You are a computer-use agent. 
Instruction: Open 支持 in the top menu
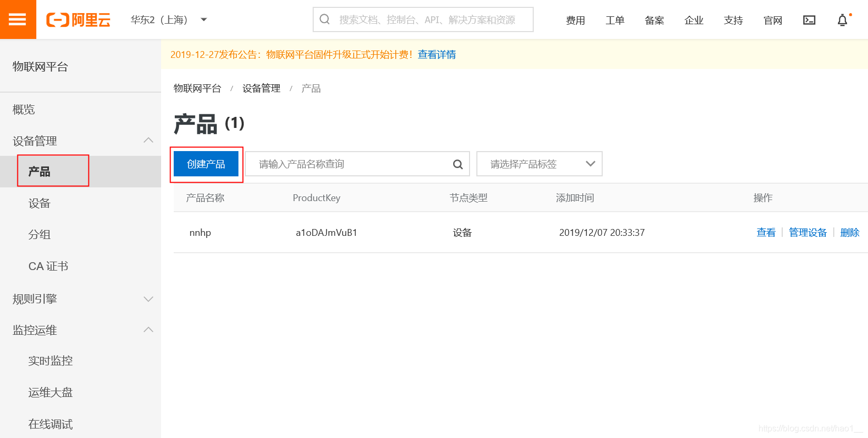pyautogui.click(x=733, y=20)
